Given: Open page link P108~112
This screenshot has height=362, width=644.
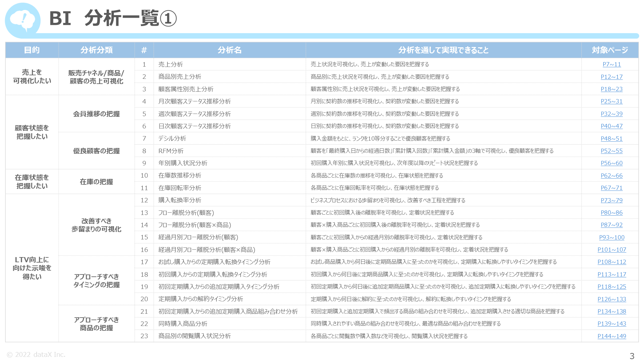Looking at the screenshot, I should 611,262.
